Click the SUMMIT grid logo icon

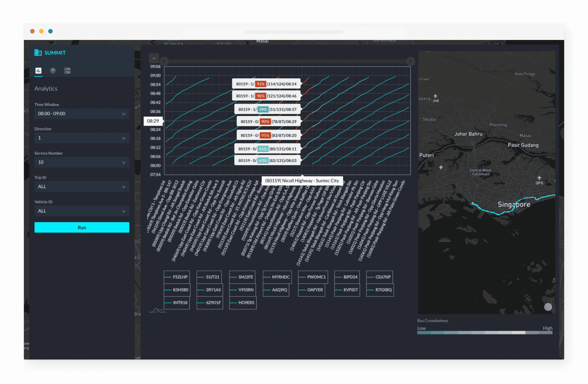pos(38,53)
